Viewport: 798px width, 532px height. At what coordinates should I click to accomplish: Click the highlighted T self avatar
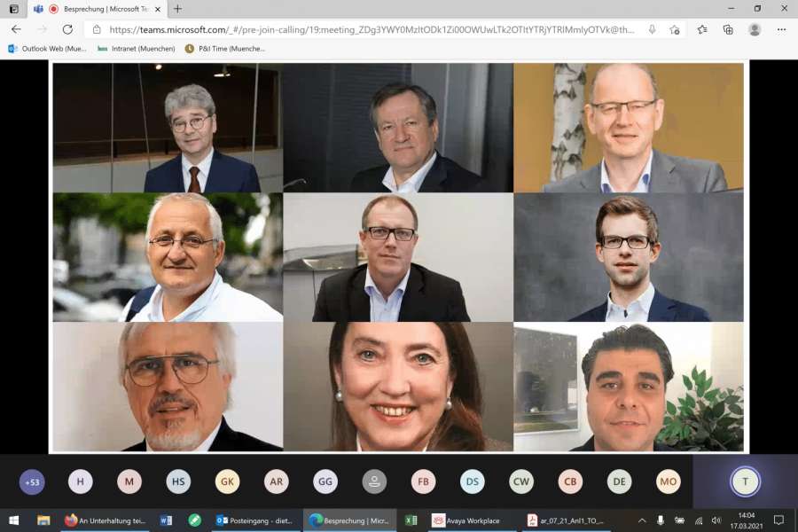(745, 481)
